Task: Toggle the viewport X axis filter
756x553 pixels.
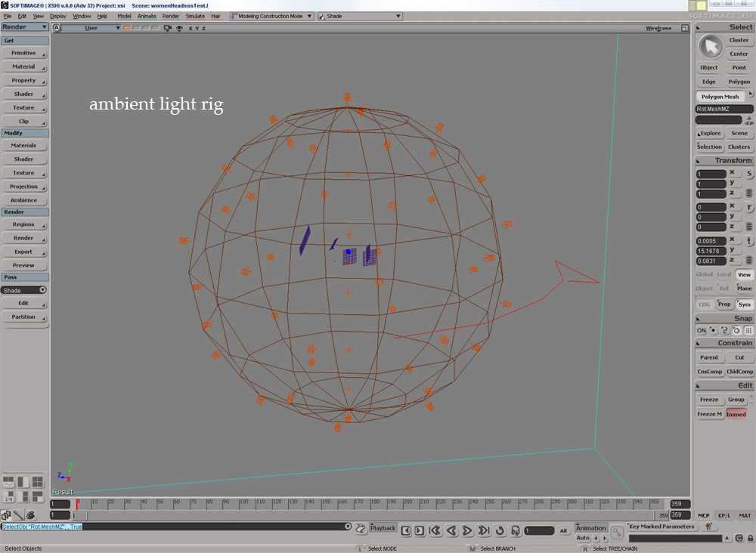Action: point(191,29)
